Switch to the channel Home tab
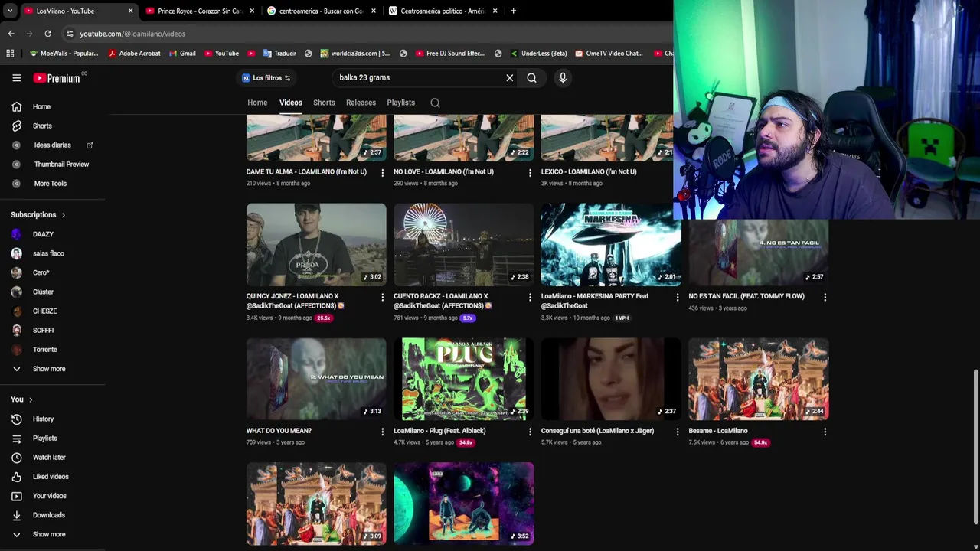The height and width of the screenshot is (551, 980). point(257,103)
